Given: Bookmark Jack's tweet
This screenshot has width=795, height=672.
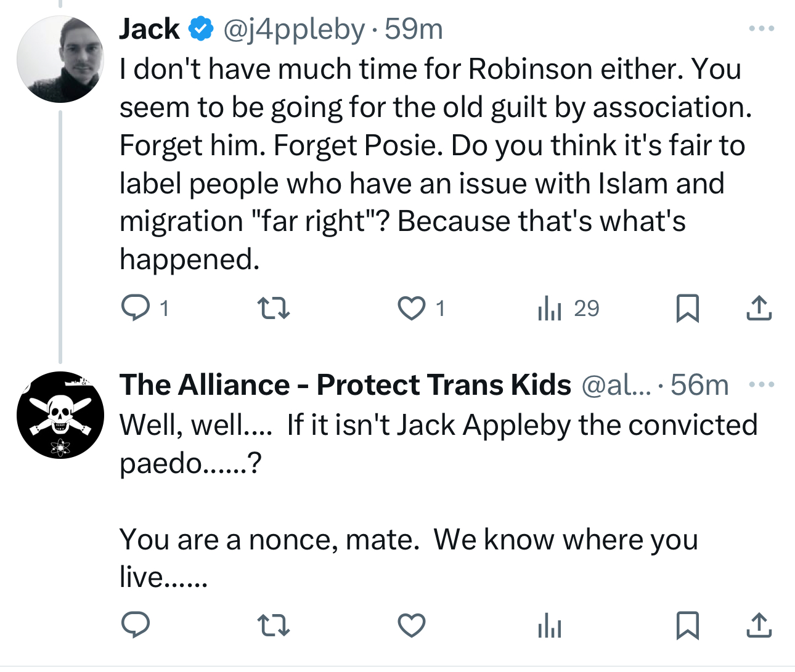Looking at the screenshot, I should point(687,308).
